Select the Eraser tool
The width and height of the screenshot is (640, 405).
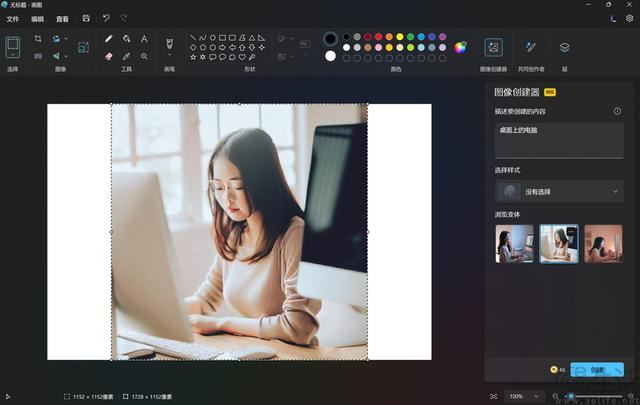(x=109, y=56)
